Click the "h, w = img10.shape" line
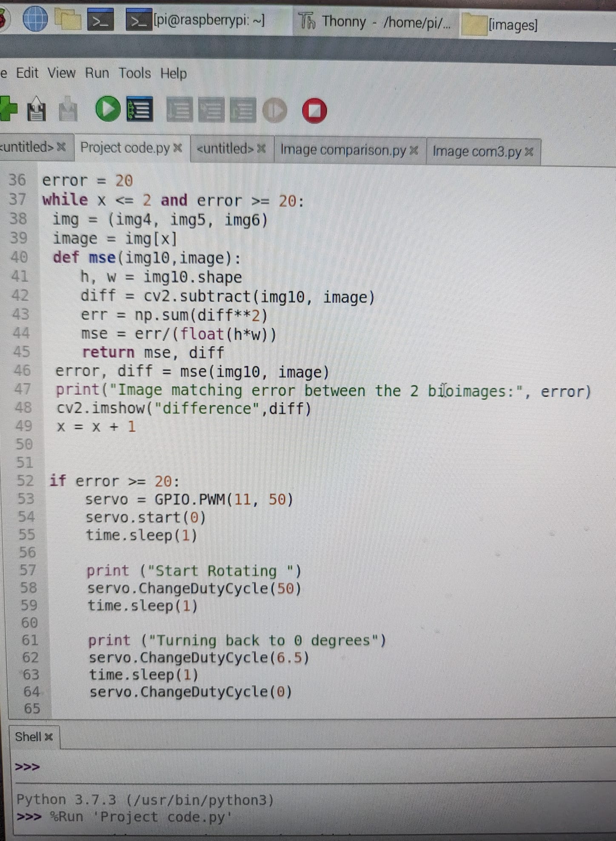Image resolution: width=616 pixels, height=841 pixels. click(161, 277)
